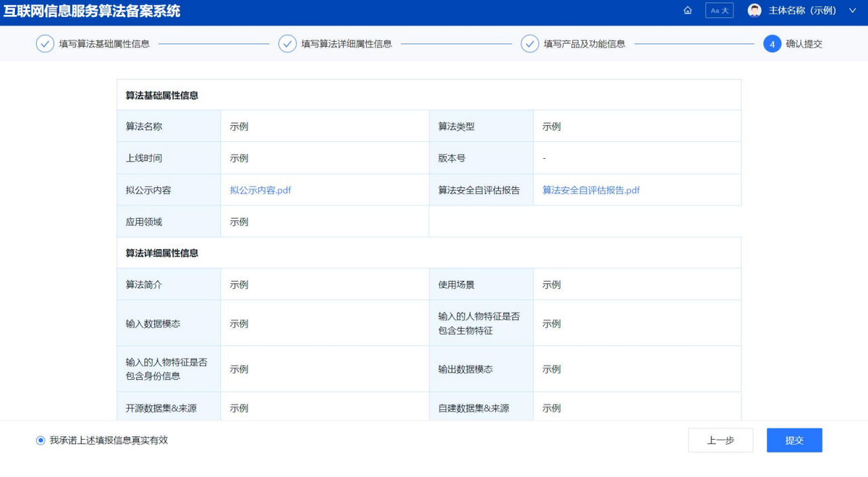Click the 输出数据模态 label cell

point(481,369)
